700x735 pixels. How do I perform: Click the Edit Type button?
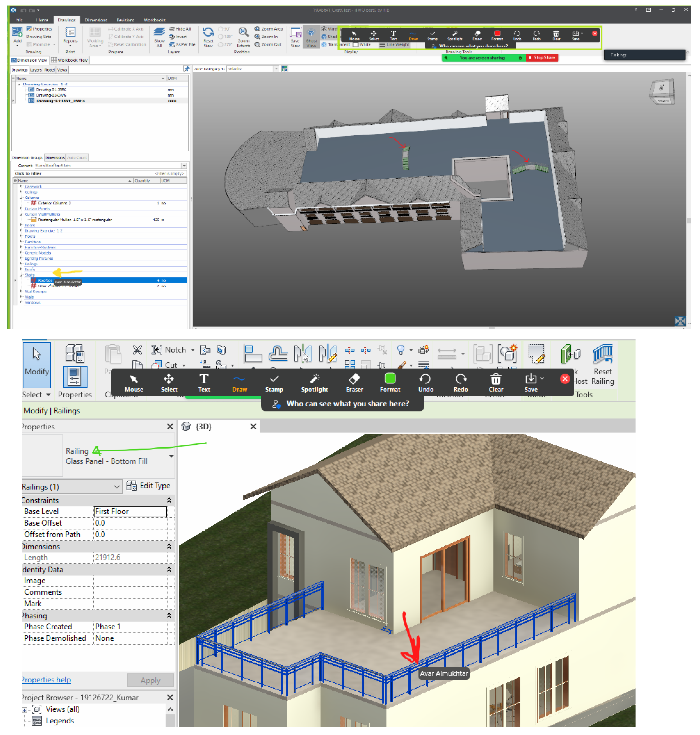[x=149, y=485]
